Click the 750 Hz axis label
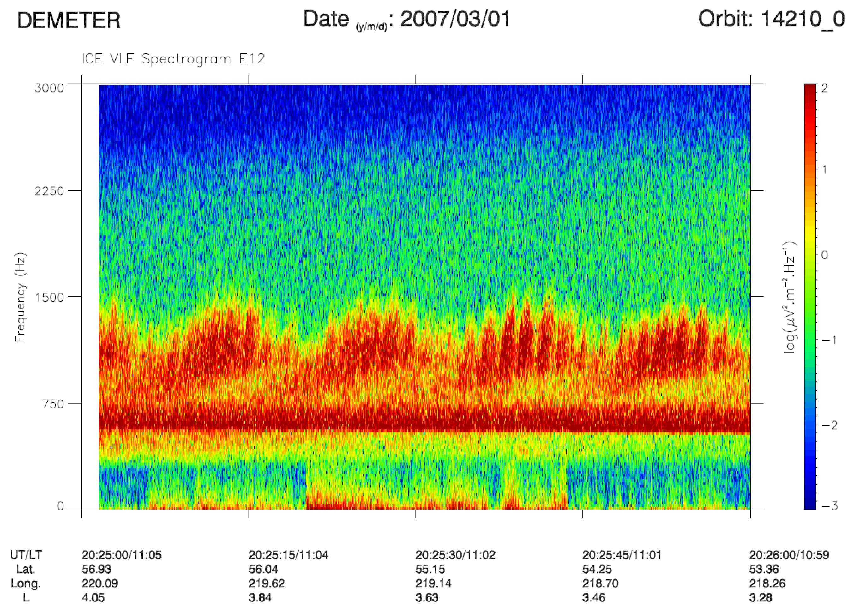860x616 pixels. [x=53, y=404]
